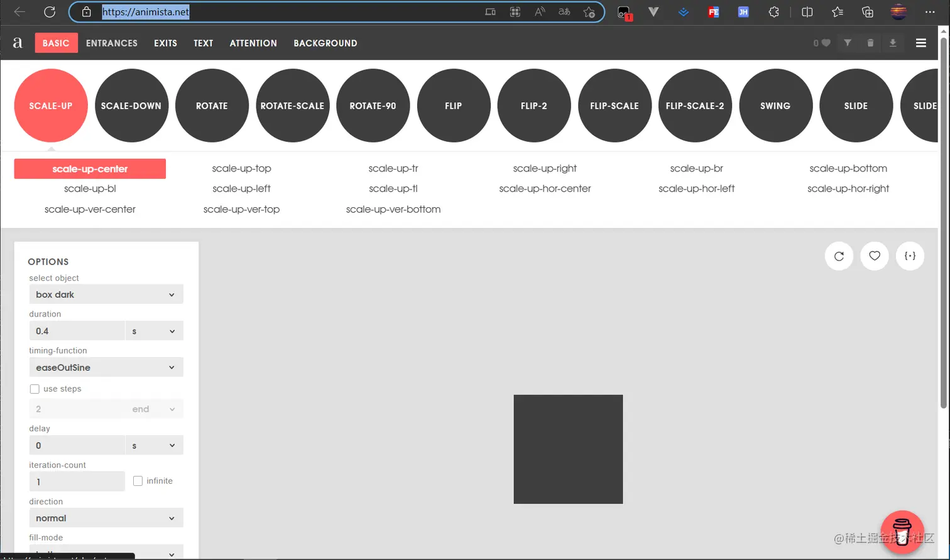Refresh the page in the browser
Image resolution: width=950 pixels, height=560 pixels.
click(50, 12)
